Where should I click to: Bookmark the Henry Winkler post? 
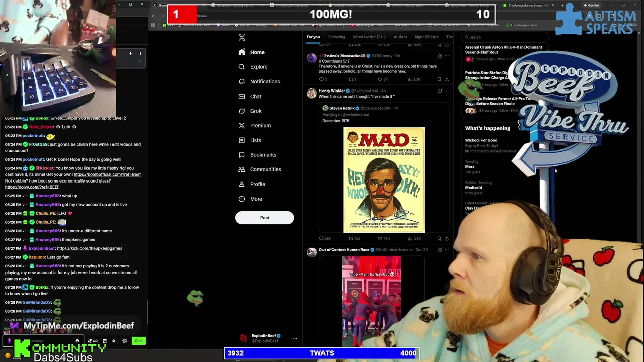pos(439,239)
